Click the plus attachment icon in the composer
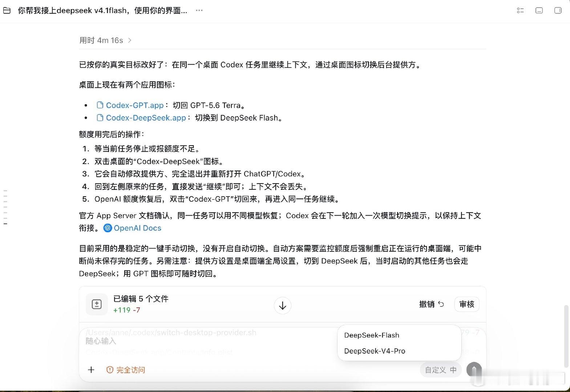Viewport: 570px width, 392px height. click(91, 370)
